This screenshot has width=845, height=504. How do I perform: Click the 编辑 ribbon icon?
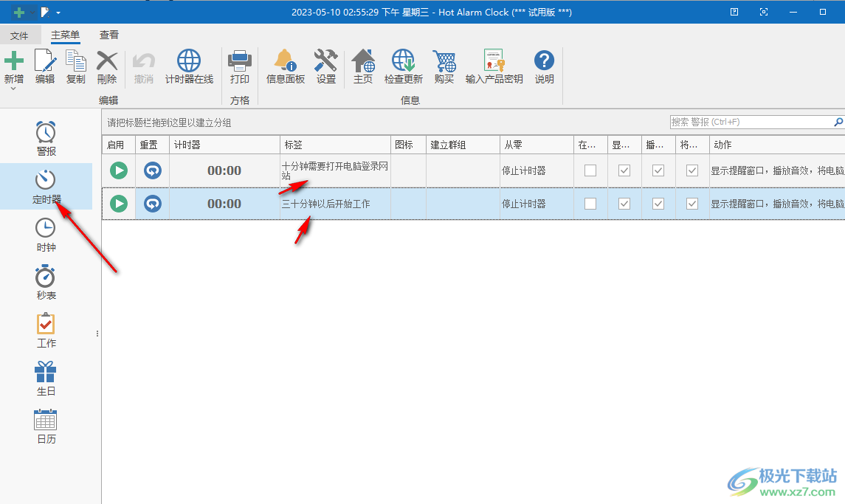point(45,61)
